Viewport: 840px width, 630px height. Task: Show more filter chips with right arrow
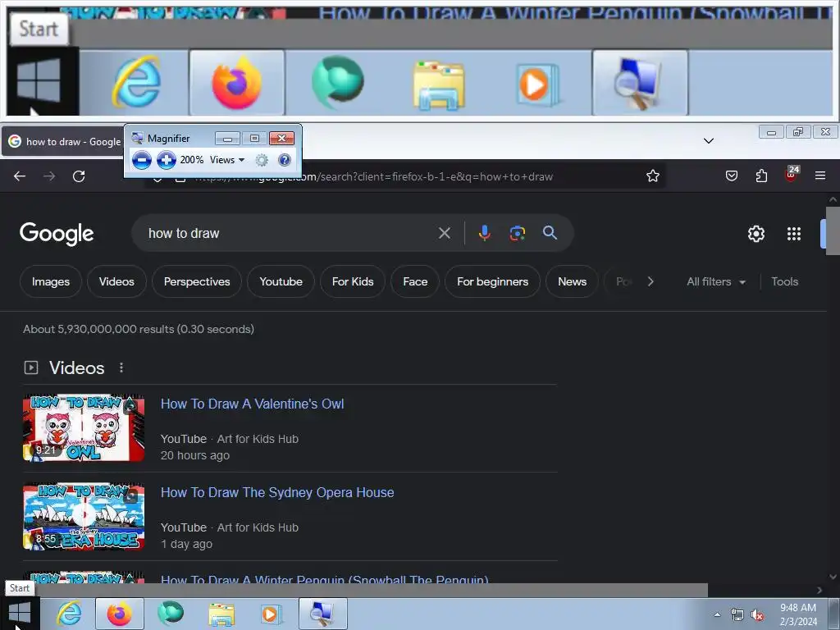[x=651, y=281]
